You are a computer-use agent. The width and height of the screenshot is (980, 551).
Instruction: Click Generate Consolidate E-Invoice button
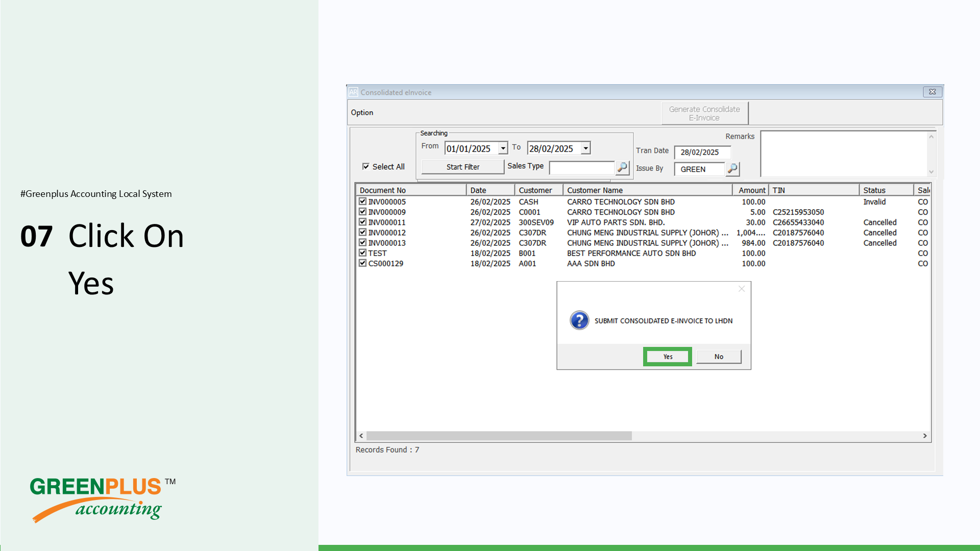click(704, 113)
